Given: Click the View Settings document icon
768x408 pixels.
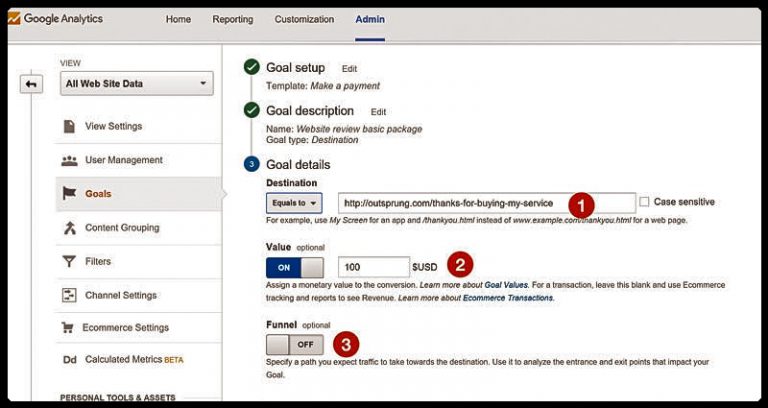Looking at the screenshot, I should [69, 126].
